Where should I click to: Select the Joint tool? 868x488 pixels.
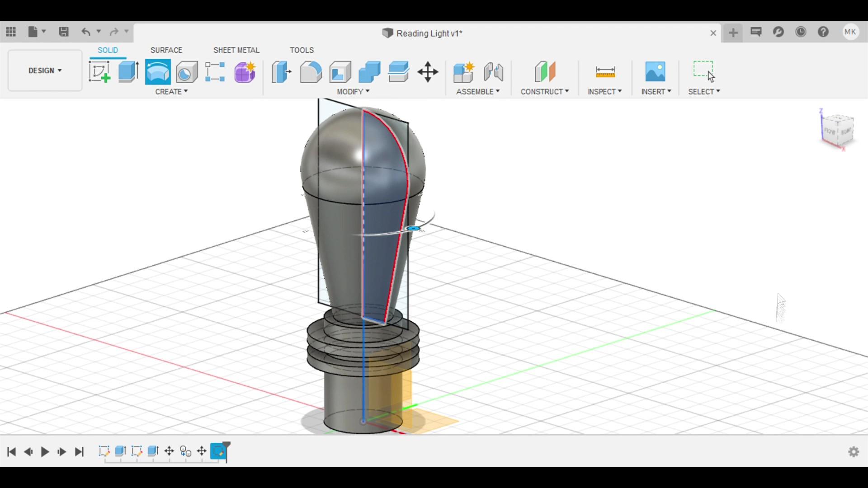click(493, 71)
